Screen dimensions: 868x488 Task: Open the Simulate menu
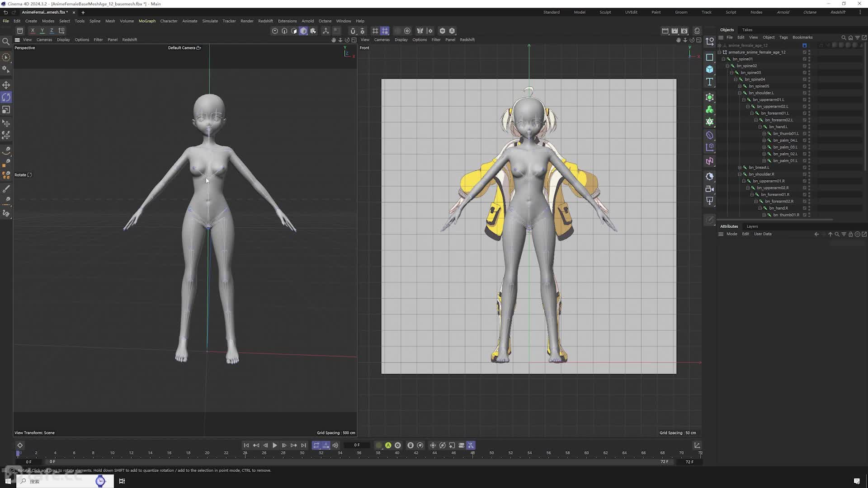point(210,21)
